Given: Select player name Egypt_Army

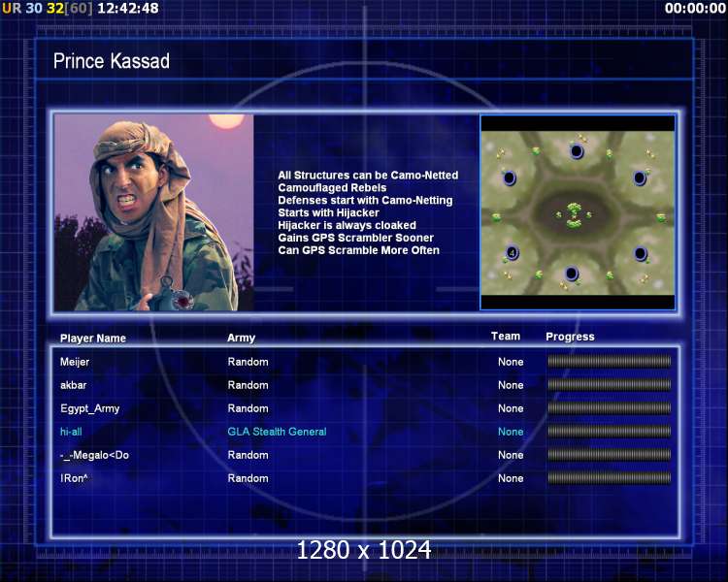Looking at the screenshot, I should (x=89, y=408).
